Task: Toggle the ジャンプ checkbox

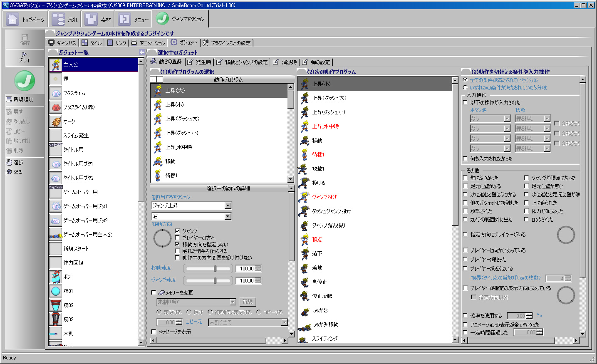Action: pyautogui.click(x=178, y=231)
